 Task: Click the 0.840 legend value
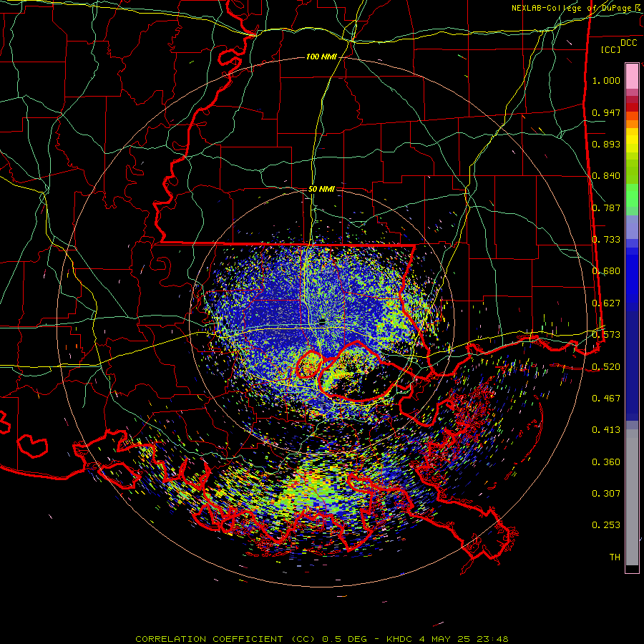(606, 176)
